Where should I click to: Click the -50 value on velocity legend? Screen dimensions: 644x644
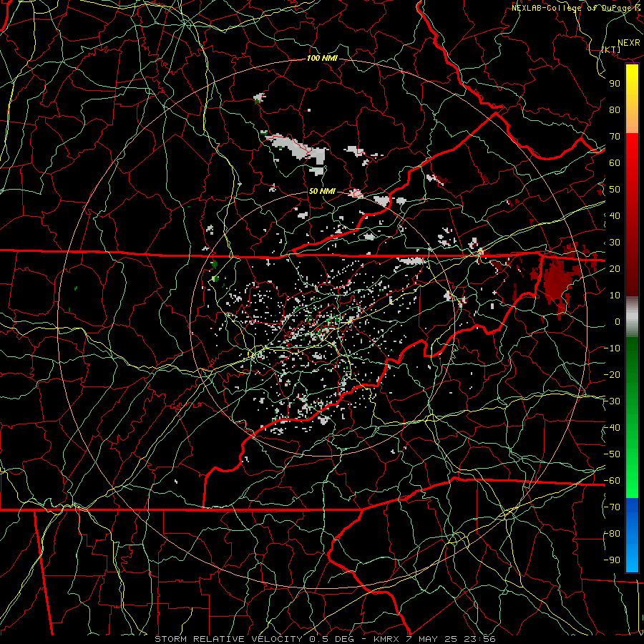[612, 454]
